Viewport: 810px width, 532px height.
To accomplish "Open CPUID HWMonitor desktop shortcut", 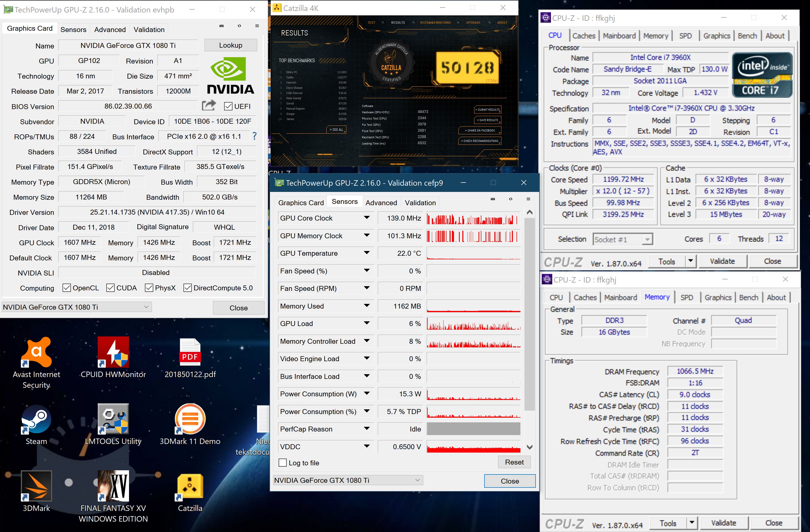I will (x=113, y=358).
